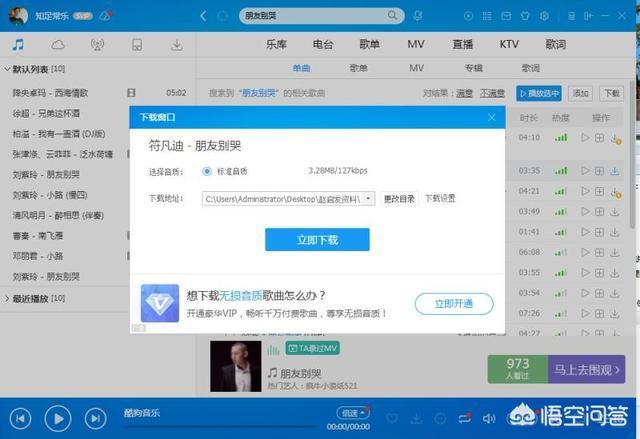Open the 歌单 top tab
Image resolution: width=640 pixels, height=439 pixels.
(x=369, y=44)
